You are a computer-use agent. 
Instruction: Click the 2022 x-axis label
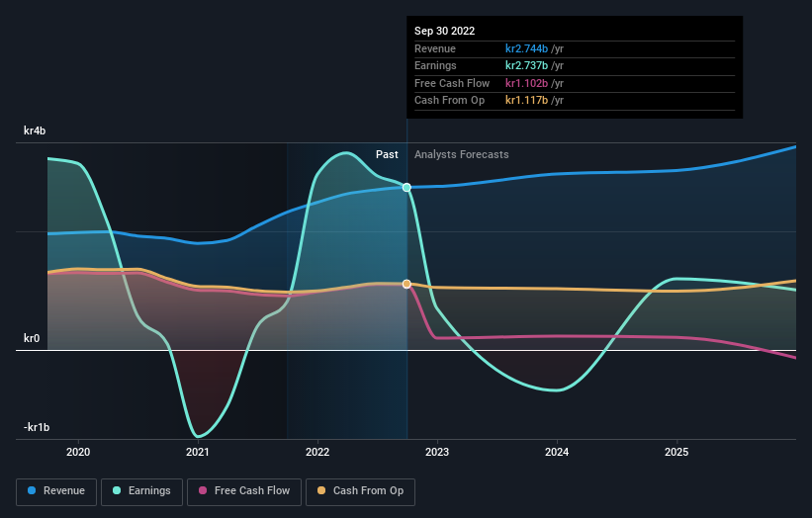coord(317,453)
